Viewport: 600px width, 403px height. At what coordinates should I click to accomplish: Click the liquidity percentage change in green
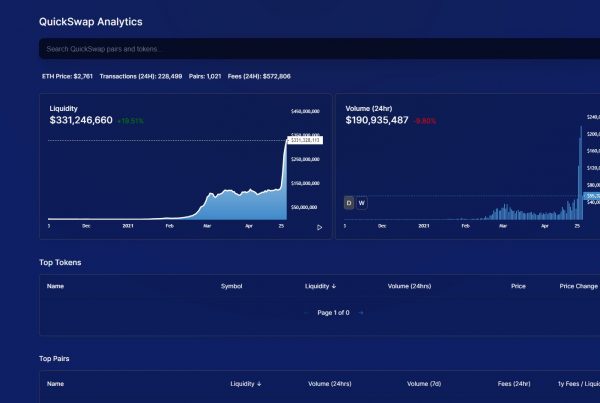tap(130, 121)
